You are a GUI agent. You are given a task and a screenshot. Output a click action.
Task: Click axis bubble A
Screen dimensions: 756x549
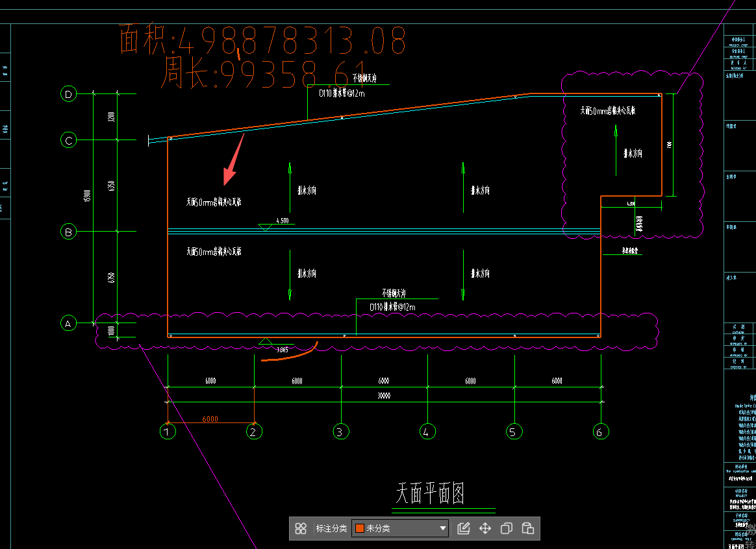tap(68, 323)
